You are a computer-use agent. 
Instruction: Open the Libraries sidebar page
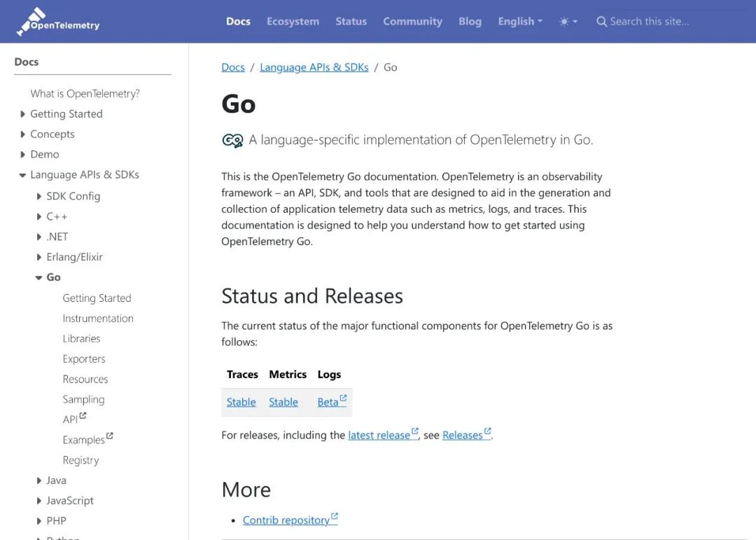click(x=81, y=339)
